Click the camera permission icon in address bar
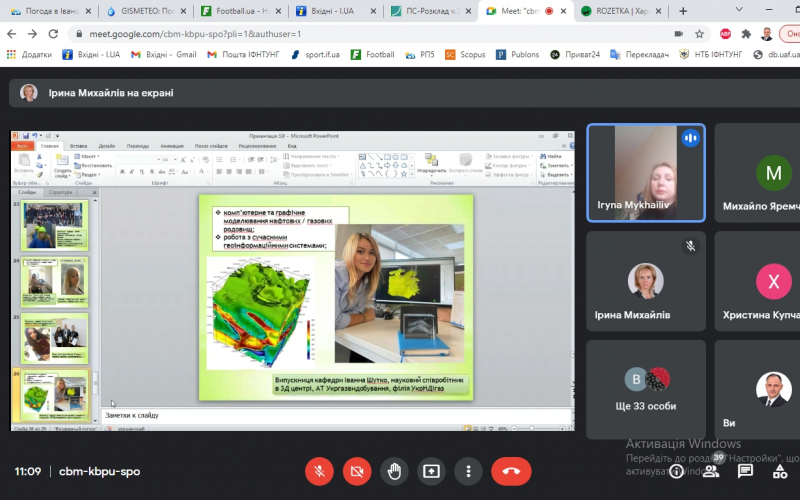The image size is (800, 500). pyautogui.click(x=679, y=34)
